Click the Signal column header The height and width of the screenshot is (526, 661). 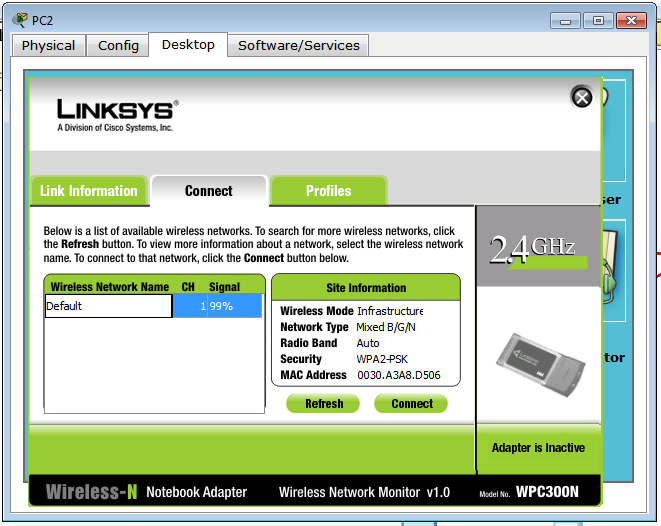tap(224, 287)
